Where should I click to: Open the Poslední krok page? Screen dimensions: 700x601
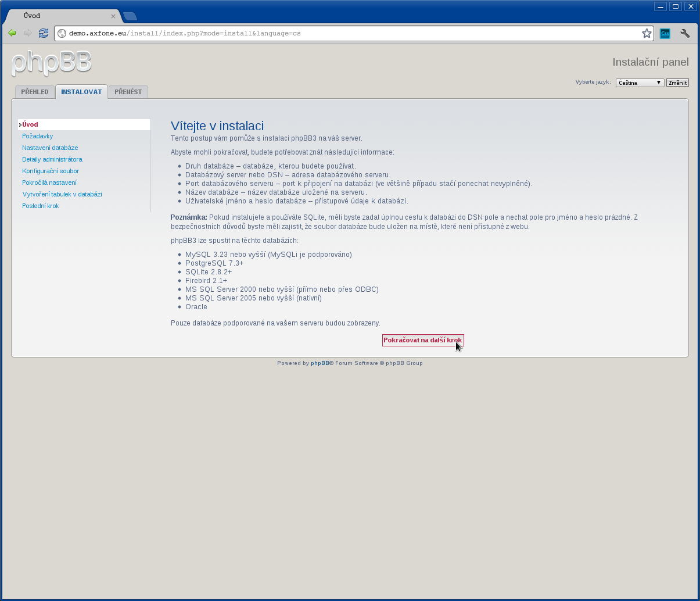(x=40, y=206)
